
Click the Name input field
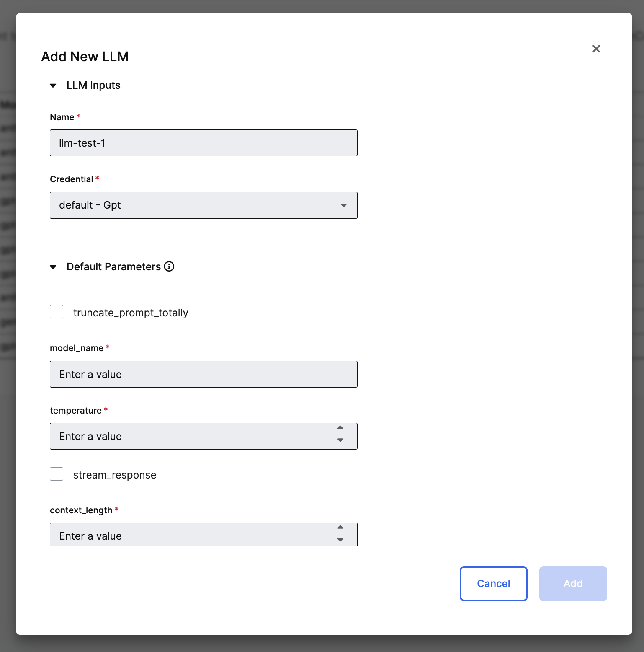pyautogui.click(x=204, y=143)
